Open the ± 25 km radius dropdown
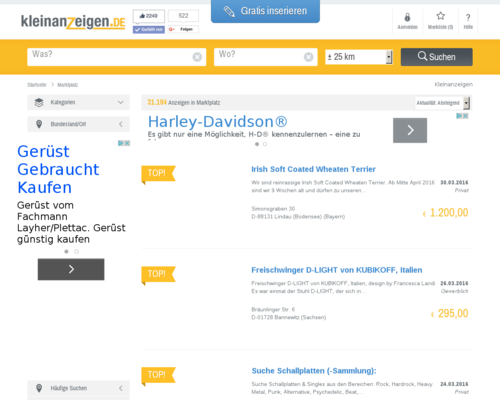The height and width of the screenshot is (400, 500). (x=359, y=57)
